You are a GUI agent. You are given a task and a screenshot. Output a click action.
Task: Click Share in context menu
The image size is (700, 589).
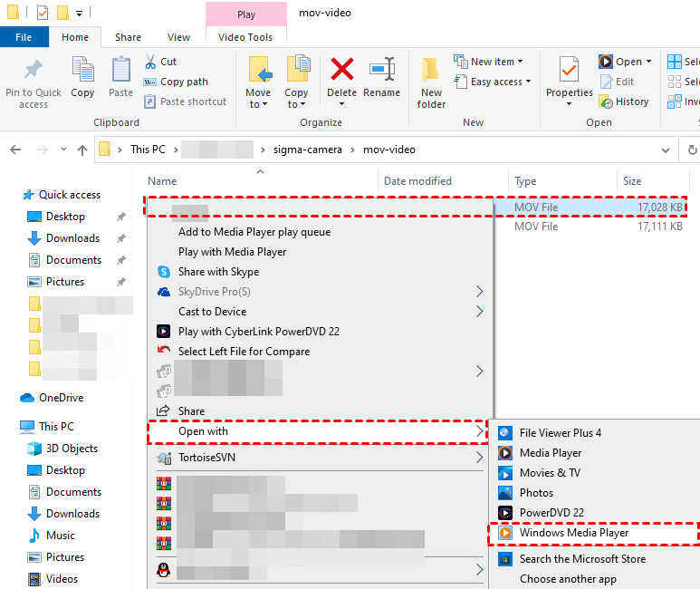(191, 411)
